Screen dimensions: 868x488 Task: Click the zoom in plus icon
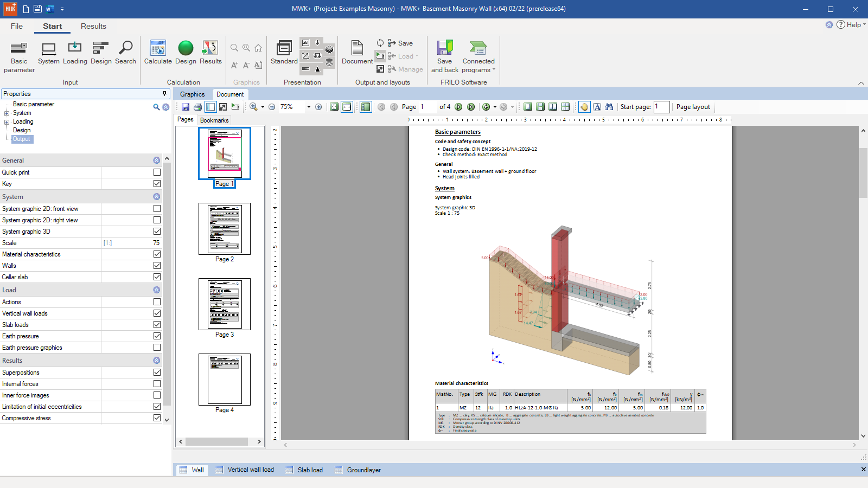318,107
